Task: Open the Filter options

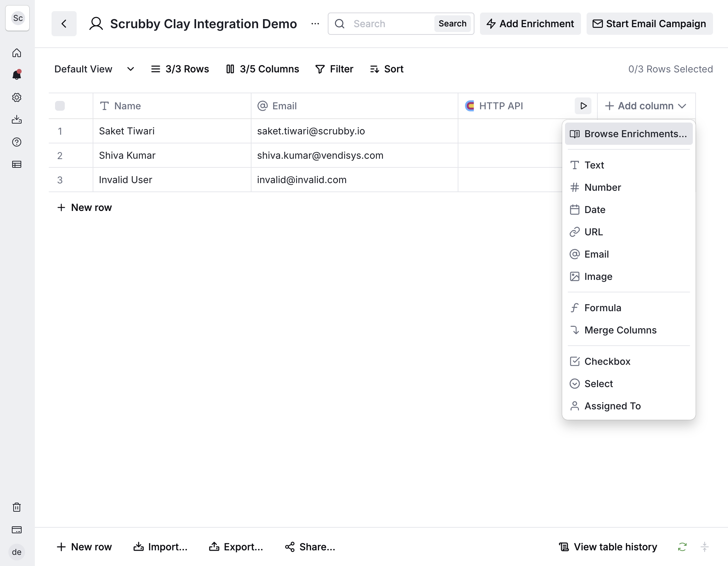Action: [x=334, y=69]
